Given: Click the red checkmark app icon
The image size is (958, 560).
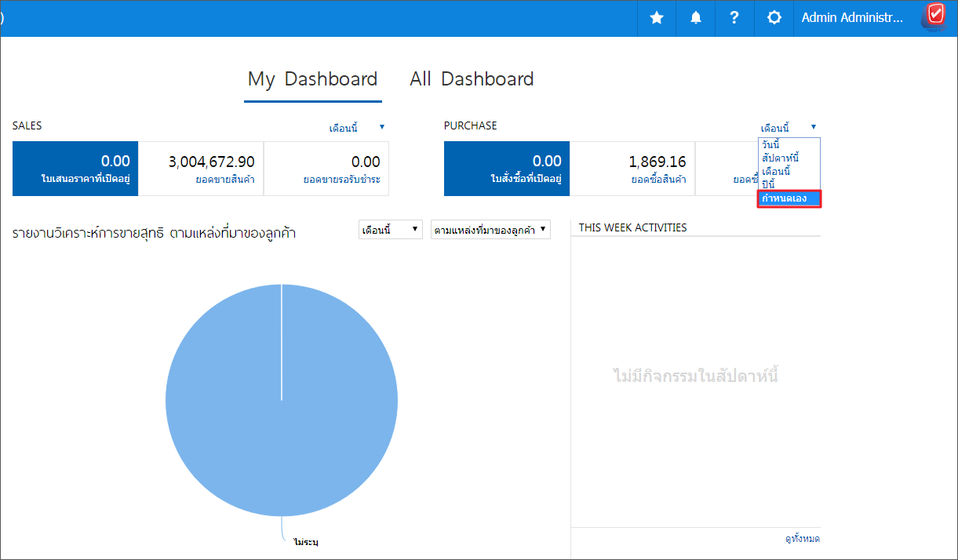Looking at the screenshot, I should point(935,15).
